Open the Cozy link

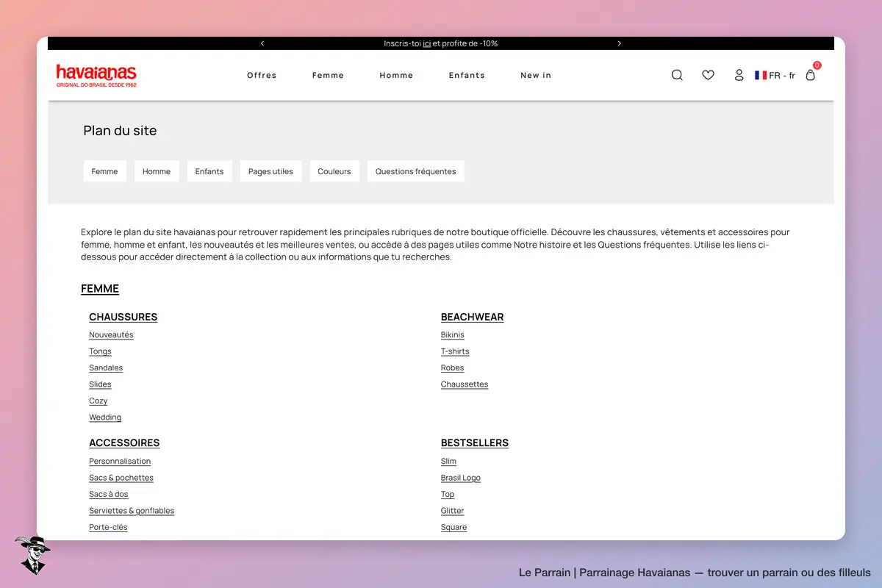[98, 401]
